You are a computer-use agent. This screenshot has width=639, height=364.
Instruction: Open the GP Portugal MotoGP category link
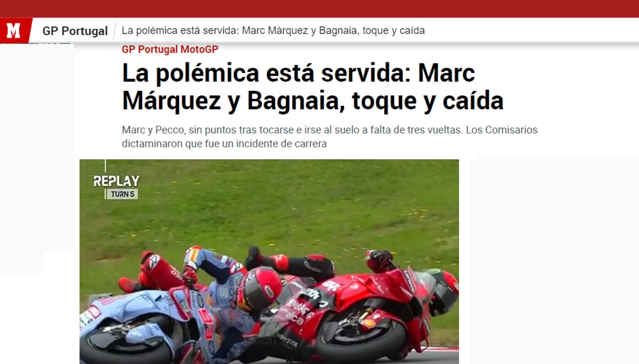[x=170, y=49]
